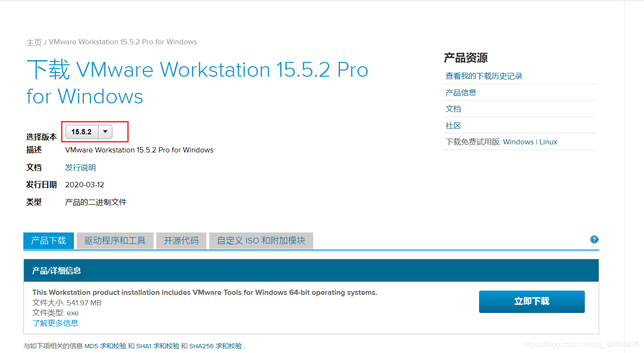Select the 自定义 ISO 和附加模块 tab
The height and width of the screenshot is (353, 644).
tap(261, 241)
